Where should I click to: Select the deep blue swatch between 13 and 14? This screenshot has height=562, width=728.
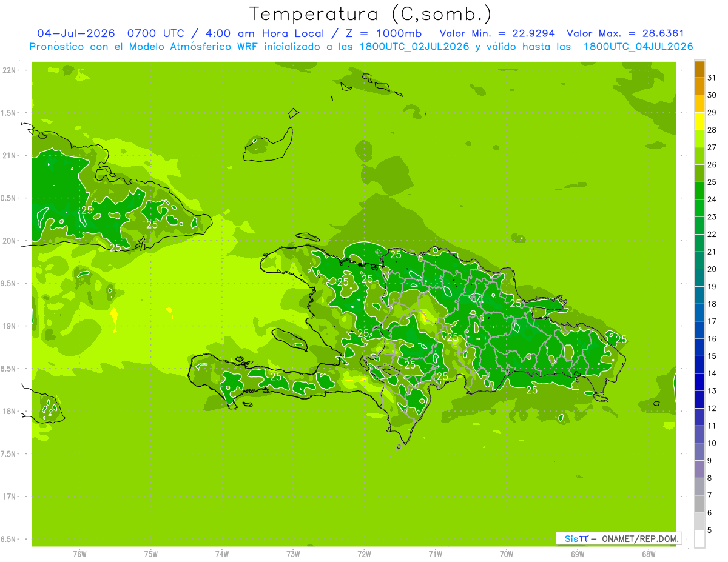tap(699, 383)
